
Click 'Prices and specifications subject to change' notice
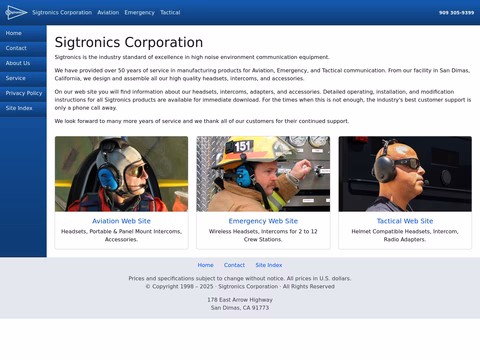pos(240,278)
